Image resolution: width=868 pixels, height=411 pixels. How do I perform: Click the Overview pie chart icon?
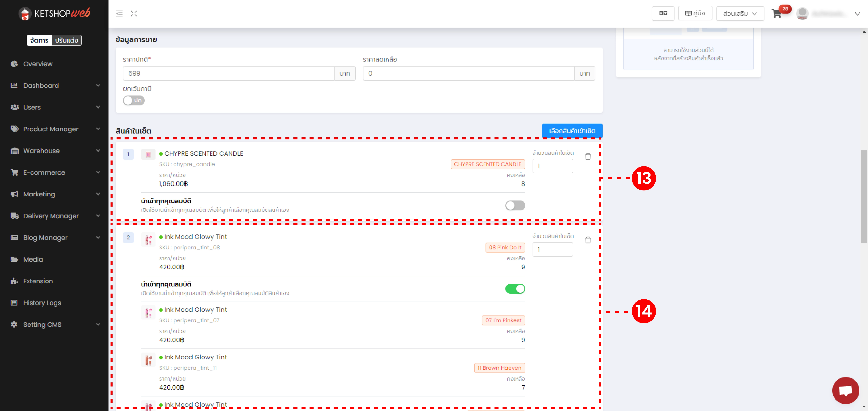[x=14, y=64]
